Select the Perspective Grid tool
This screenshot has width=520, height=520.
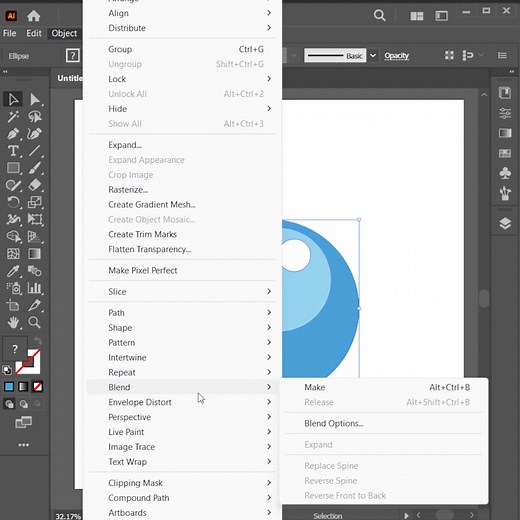(34, 237)
